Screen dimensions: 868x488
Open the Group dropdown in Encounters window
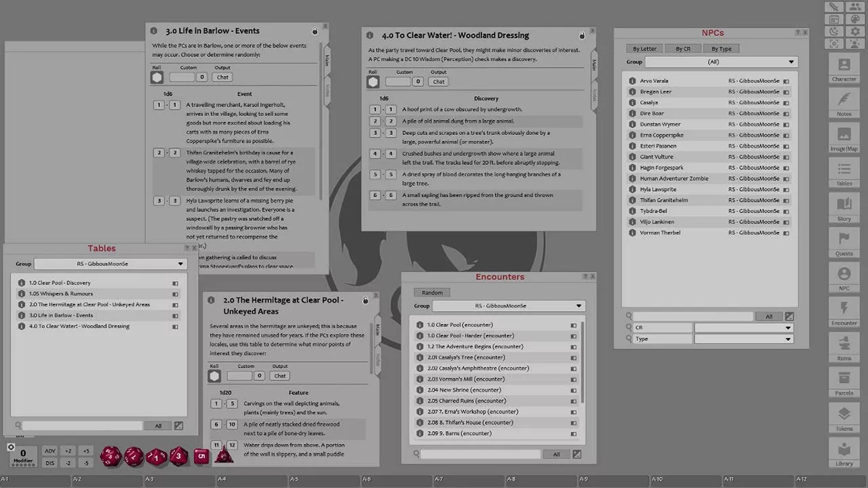tap(509, 306)
